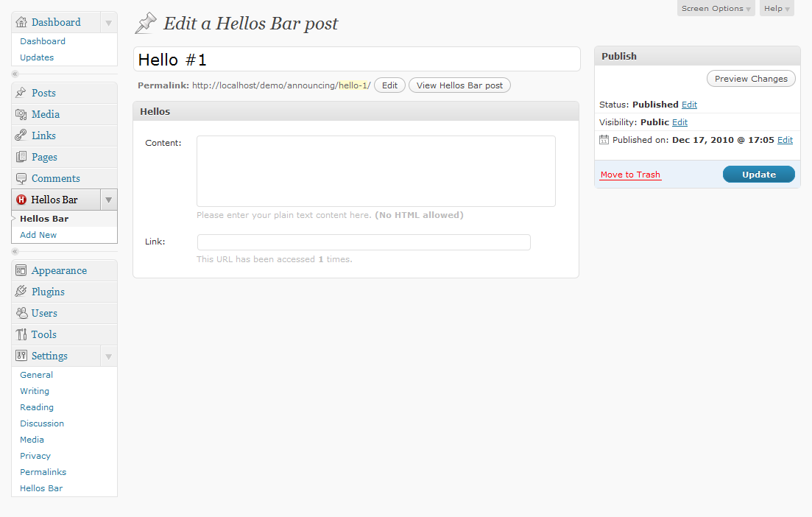This screenshot has height=517, width=812.
Task: Open Writing settings link
Action: 35,391
